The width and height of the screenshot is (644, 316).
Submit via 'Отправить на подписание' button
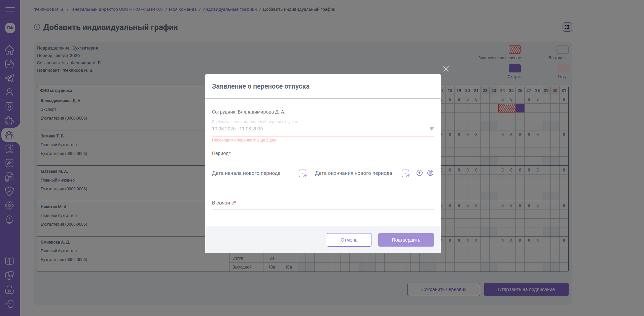(526, 289)
